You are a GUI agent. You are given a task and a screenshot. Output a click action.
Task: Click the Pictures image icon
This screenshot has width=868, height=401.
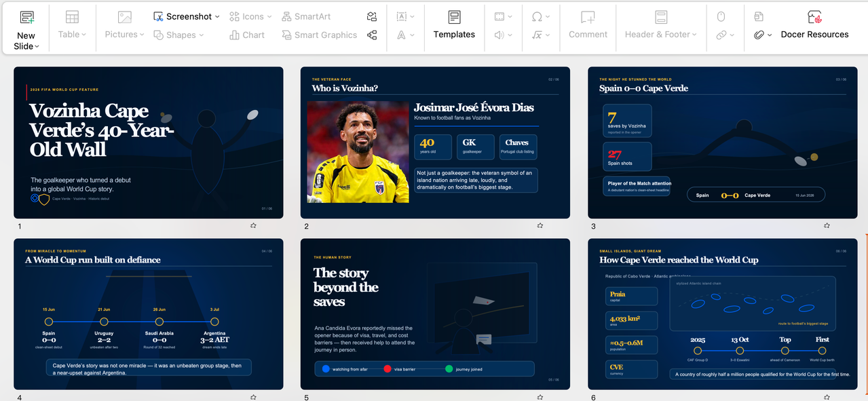coord(125,17)
